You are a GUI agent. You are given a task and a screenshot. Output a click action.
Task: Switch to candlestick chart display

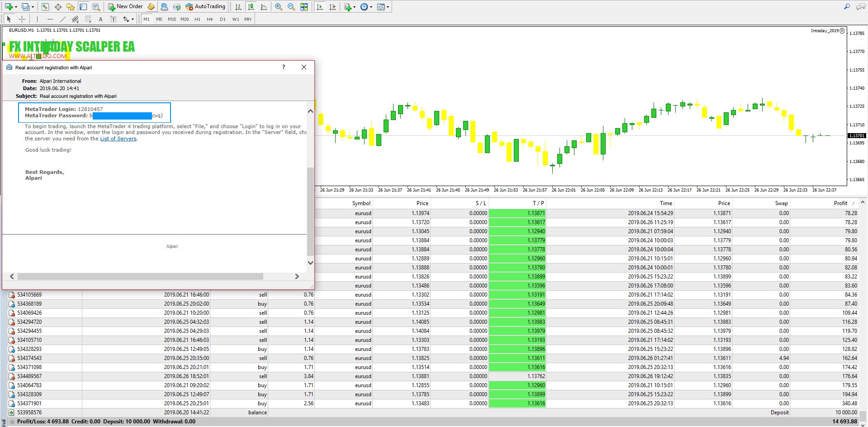pos(251,7)
